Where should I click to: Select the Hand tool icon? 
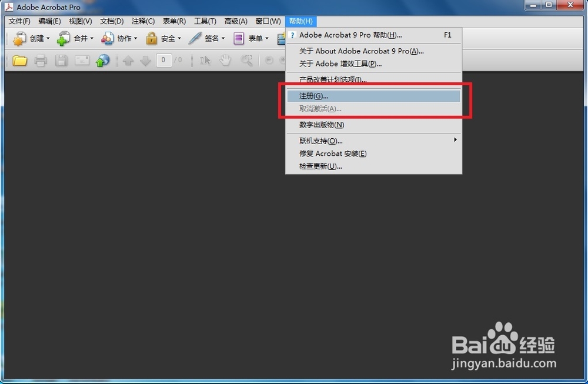tap(225, 60)
